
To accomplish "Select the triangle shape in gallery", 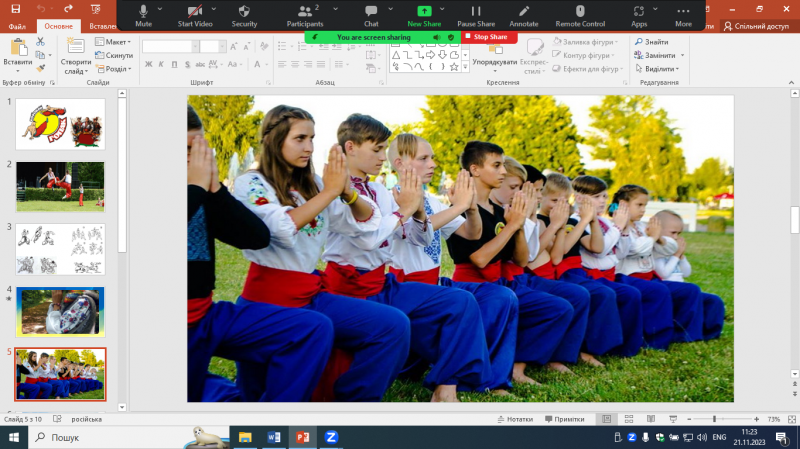I will point(396,55).
